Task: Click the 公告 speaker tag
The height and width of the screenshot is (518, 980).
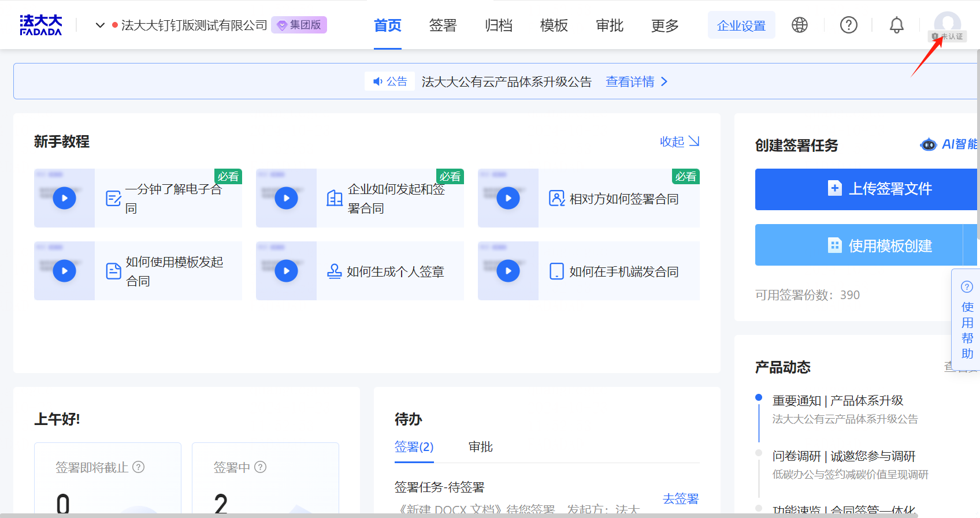Action: click(390, 81)
